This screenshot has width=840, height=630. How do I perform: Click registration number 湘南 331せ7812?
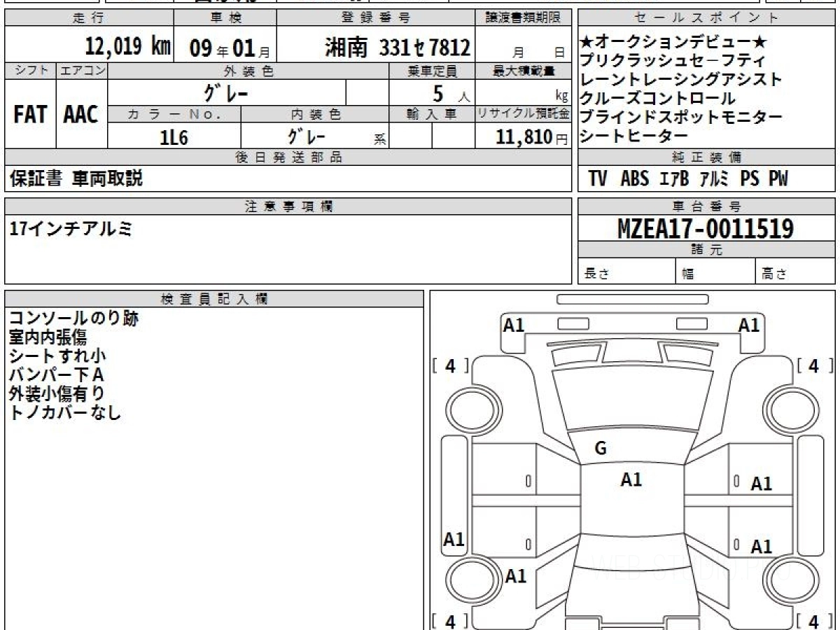397,48
